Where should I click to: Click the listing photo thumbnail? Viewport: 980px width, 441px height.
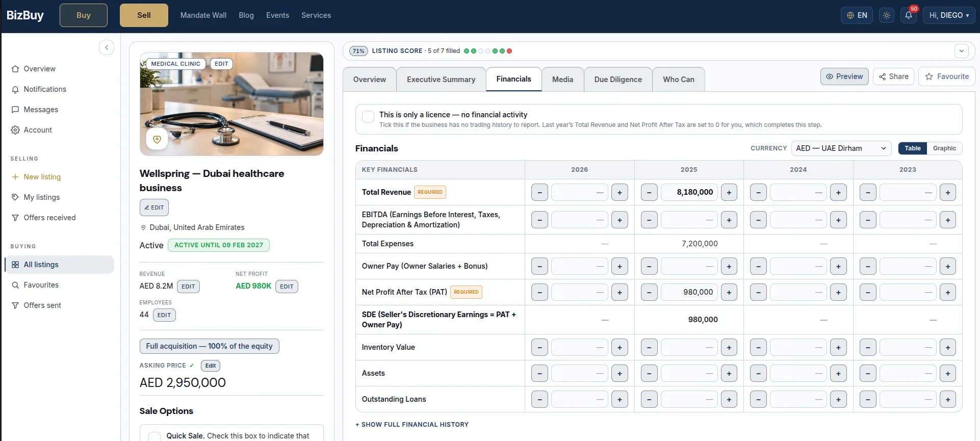(x=231, y=104)
